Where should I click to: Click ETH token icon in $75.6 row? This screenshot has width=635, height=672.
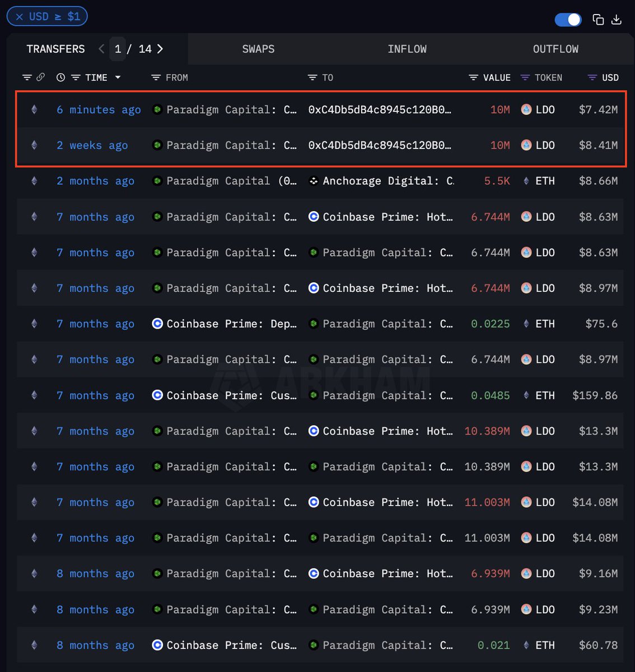click(x=526, y=324)
